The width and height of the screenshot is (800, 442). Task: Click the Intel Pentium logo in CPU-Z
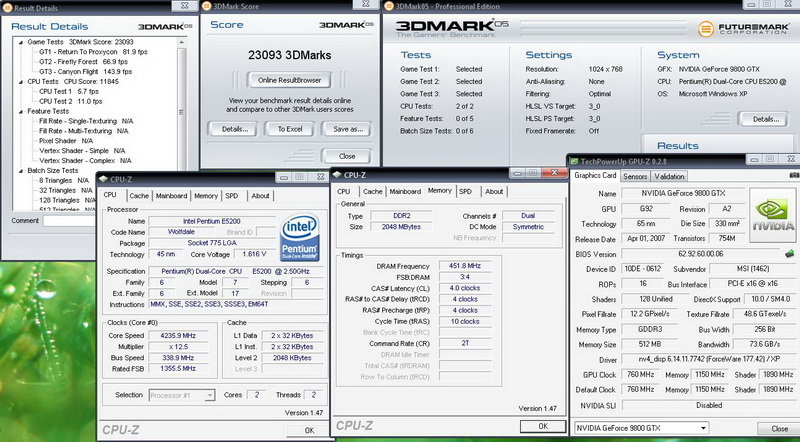coord(300,237)
